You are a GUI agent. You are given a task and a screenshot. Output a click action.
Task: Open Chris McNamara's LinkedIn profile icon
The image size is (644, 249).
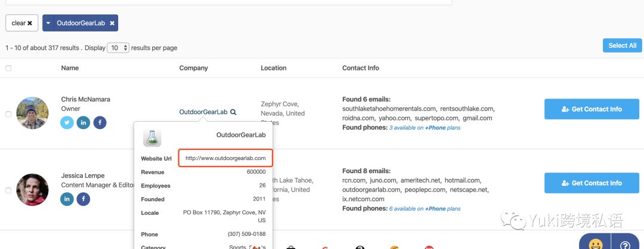(83, 122)
